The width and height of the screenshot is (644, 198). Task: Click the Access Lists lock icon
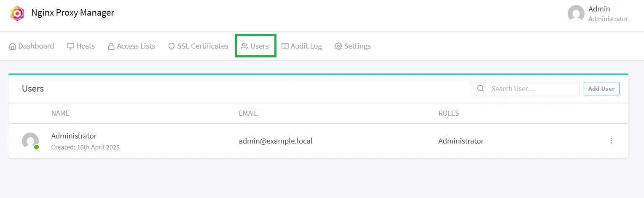(x=111, y=46)
